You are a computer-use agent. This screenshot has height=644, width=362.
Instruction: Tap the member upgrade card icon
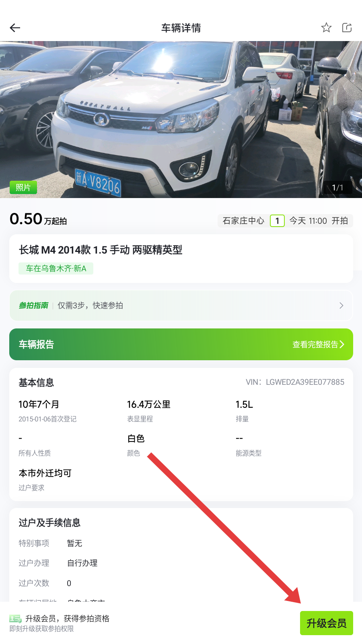[15, 619]
